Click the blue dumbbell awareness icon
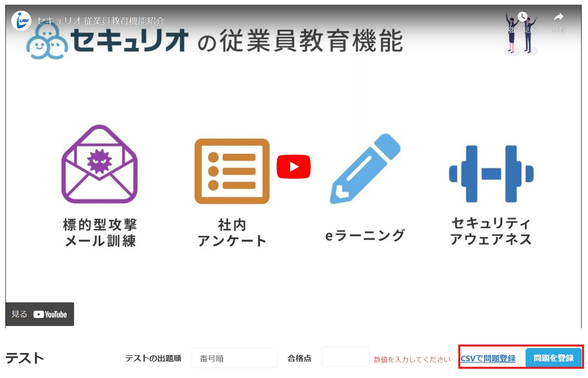 pos(491,174)
